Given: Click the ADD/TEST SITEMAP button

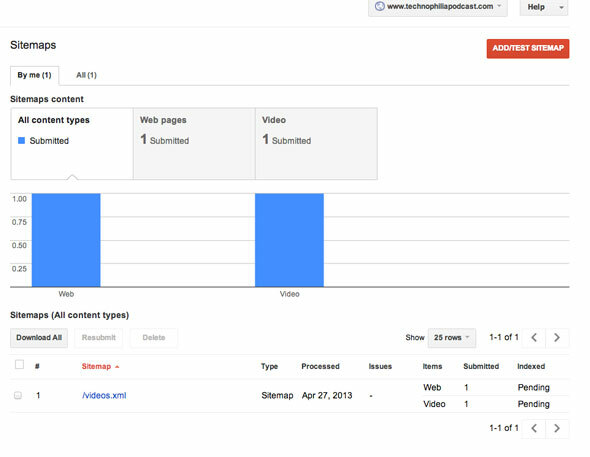Looking at the screenshot, I should point(528,49).
